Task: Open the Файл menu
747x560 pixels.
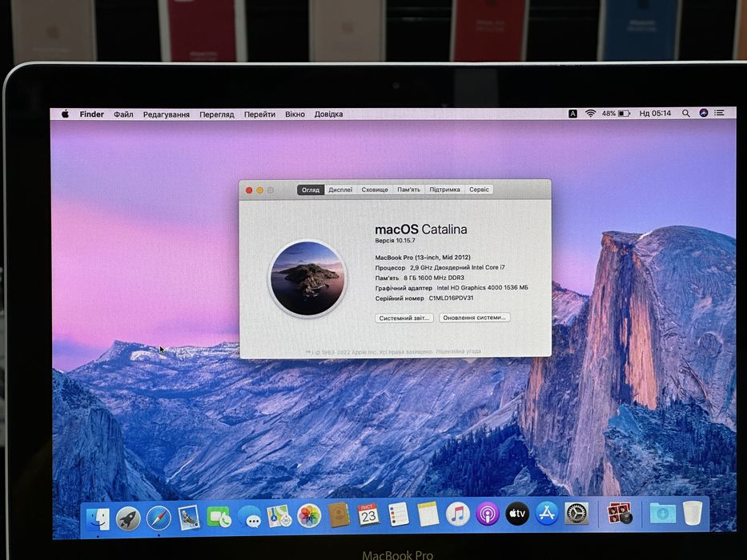Action: point(123,114)
